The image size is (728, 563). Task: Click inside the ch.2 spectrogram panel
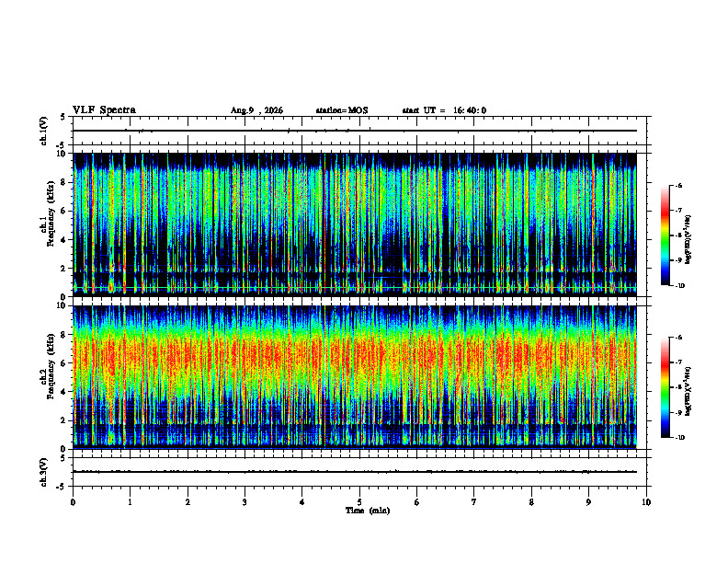(x=355, y=377)
